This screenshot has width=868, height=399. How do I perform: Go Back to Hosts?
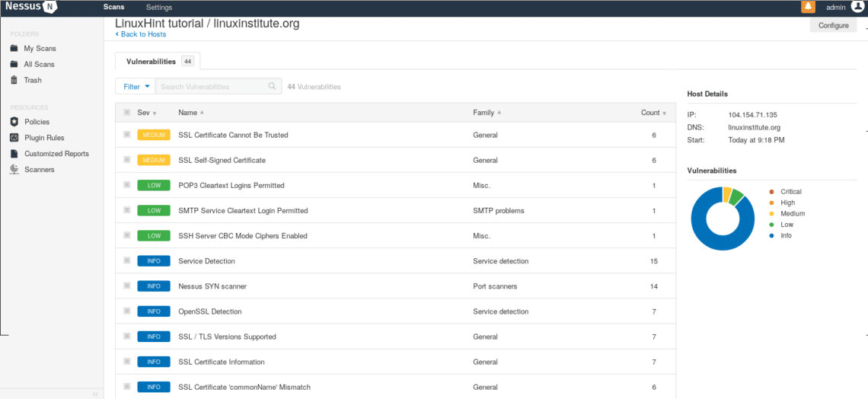(x=141, y=34)
